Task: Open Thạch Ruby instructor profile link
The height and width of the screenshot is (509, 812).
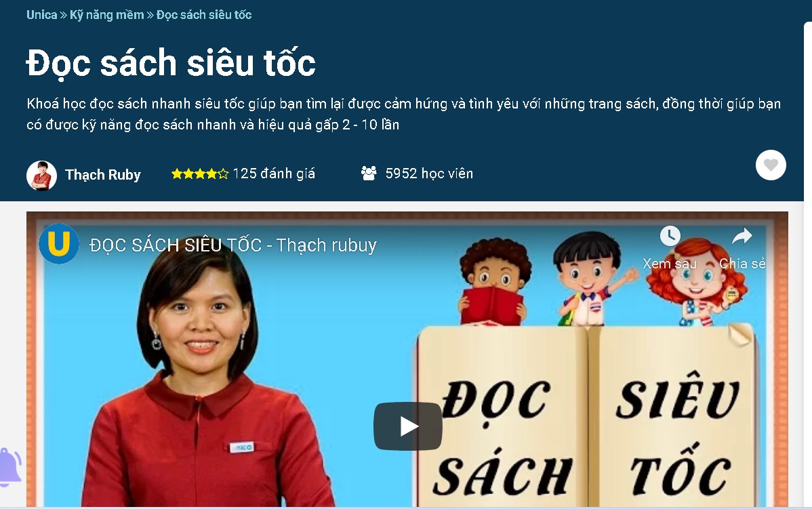Action: (102, 175)
